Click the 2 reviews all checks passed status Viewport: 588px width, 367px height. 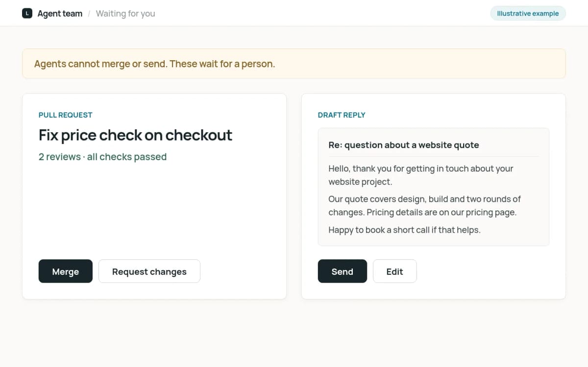[x=102, y=157]
